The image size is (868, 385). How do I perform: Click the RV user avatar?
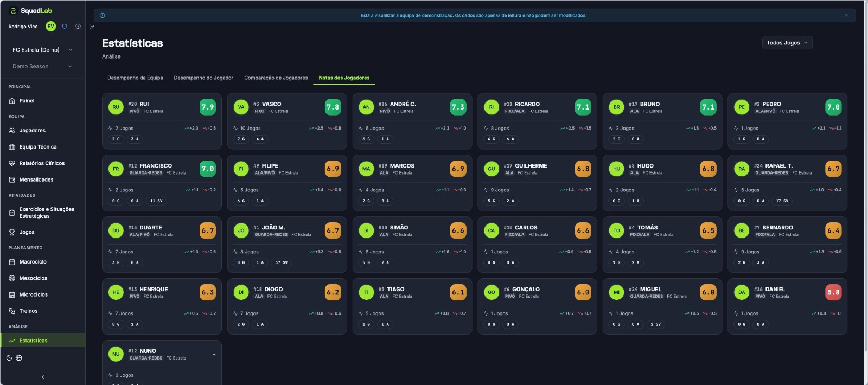pyautogui.click(x=51, y=26)
